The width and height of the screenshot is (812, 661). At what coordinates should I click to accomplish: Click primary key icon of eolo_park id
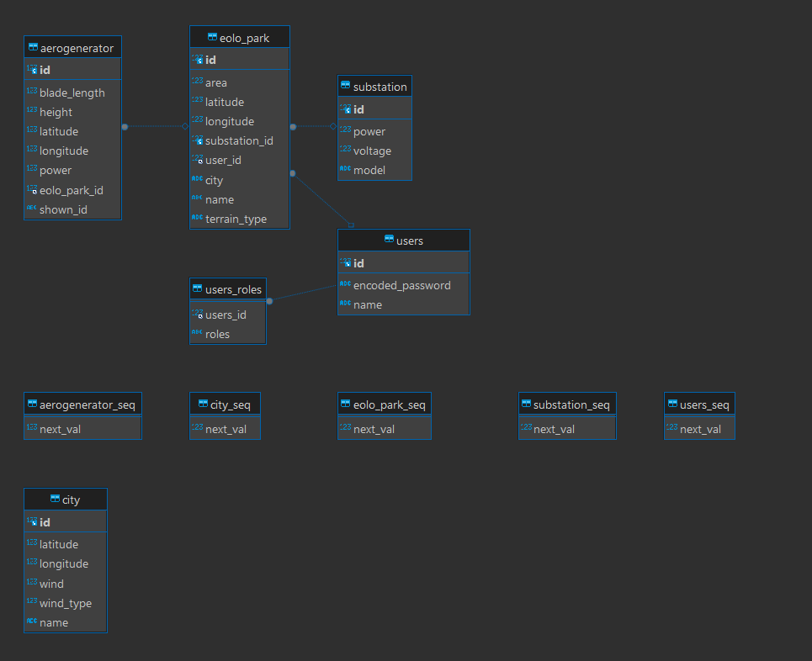(197, 59)
